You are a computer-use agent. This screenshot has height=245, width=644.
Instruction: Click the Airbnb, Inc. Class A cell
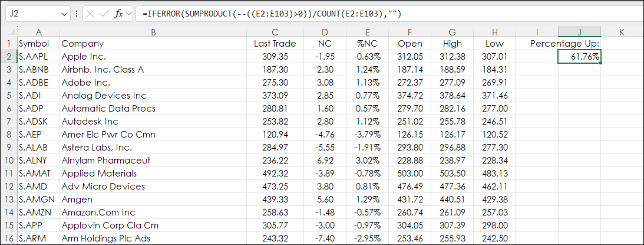(x=153, y=70)
